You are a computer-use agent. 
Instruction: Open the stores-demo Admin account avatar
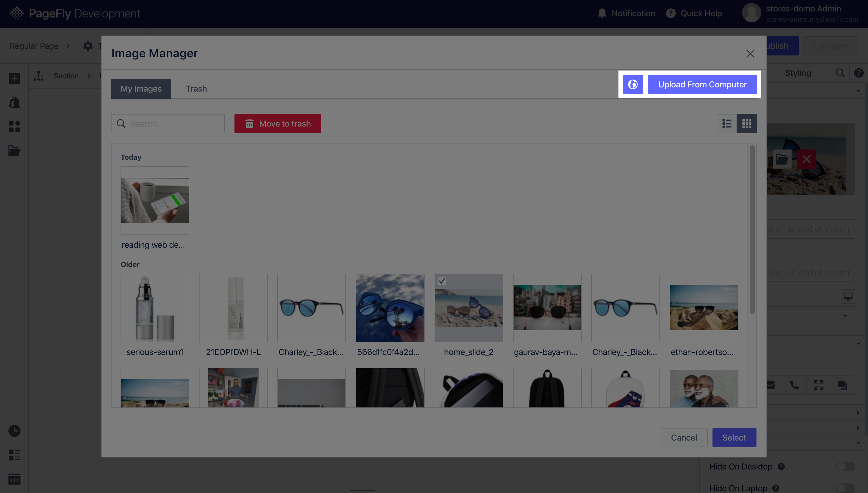[751, 13]
